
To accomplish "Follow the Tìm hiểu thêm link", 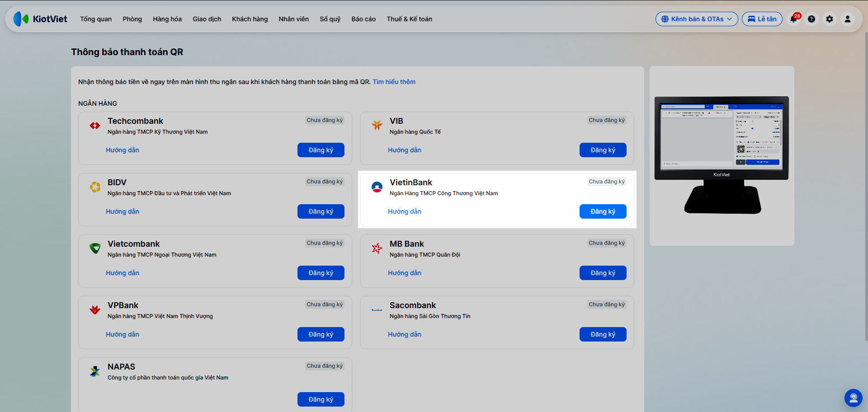I will pyautogui.click(x=394, y=82).
